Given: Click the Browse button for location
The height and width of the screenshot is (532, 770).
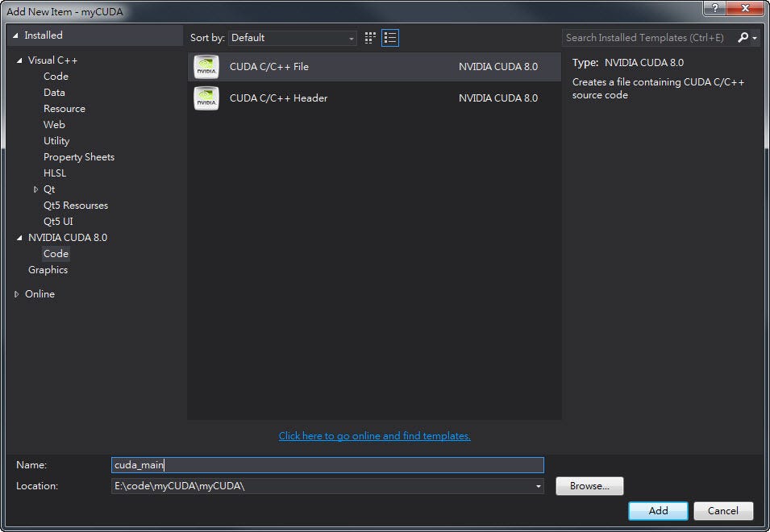Looking at the screenshot, I should coord(589,486).
